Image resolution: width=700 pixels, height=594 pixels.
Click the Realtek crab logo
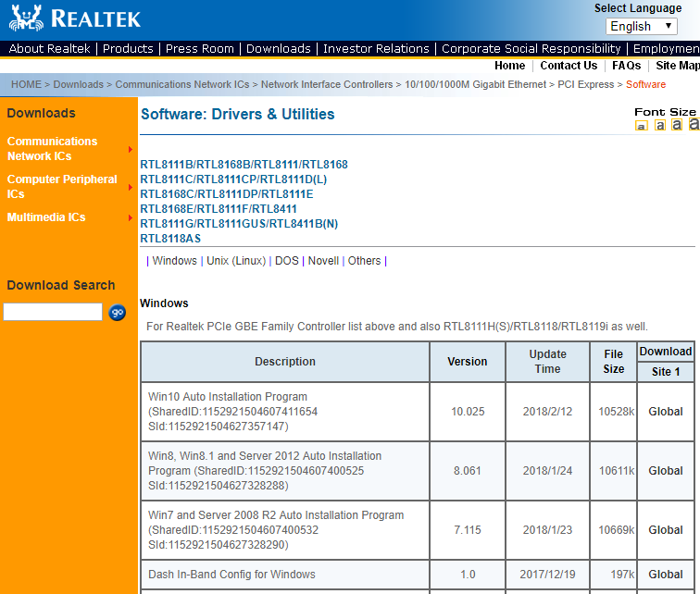coord(27,19)
